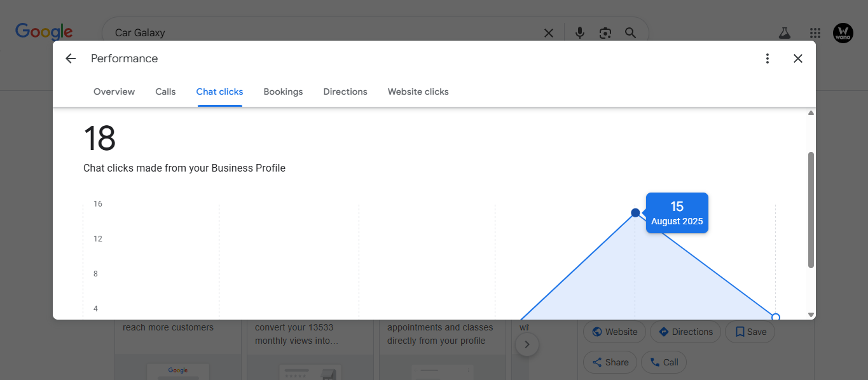View the Website clicks tab
The height and width of the screenshot is (380, 868).
tap(418, 92)
